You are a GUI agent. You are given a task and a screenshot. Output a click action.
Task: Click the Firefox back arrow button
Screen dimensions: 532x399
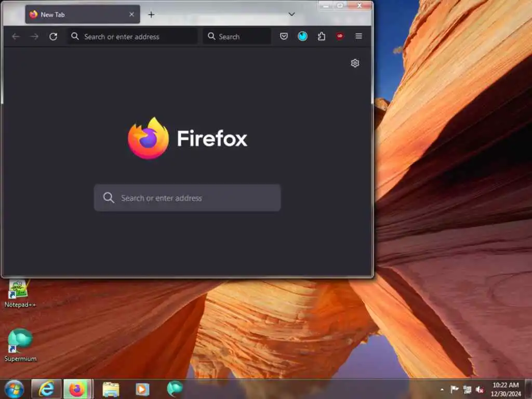click(16, 36)
